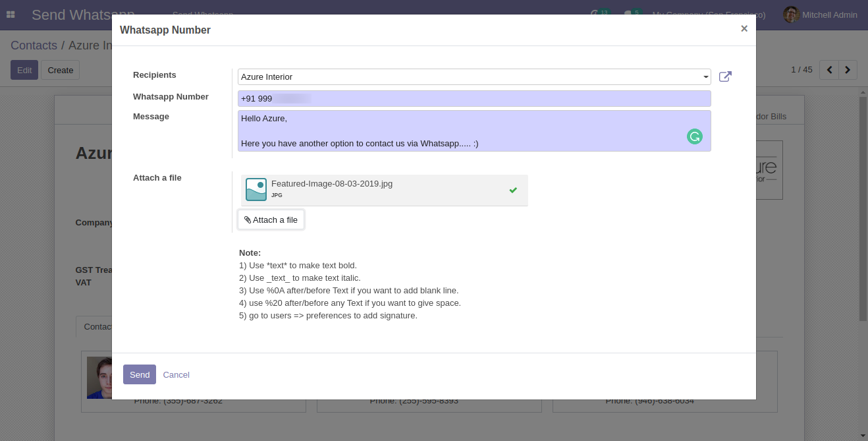The image size is (868, 441).
Task: Open My Company (San Francisco) switcher
Action: [x=709, y=15]
